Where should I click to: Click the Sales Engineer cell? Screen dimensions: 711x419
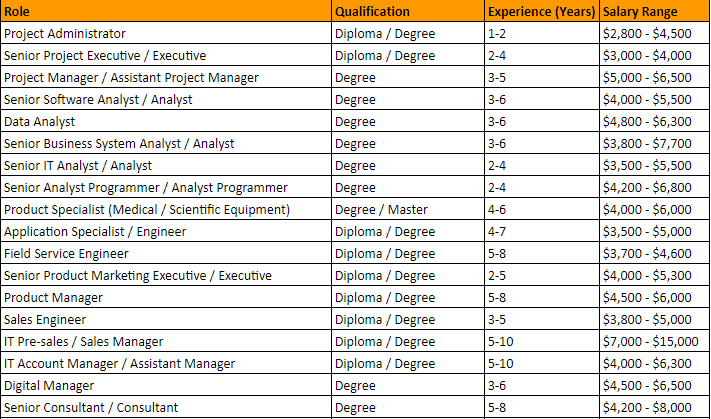click(x=165, y=319)
